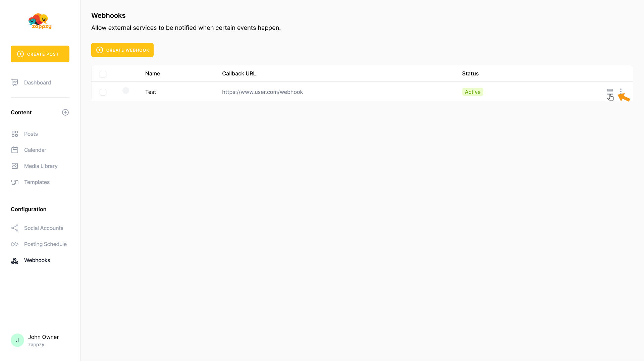644x362 pixels.
Task: Click the Media Library image icon
Action: tap(15, 166)
